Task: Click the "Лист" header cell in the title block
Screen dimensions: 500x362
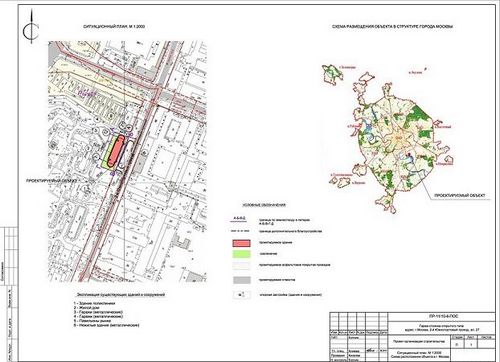Action: tap(470, 337)
